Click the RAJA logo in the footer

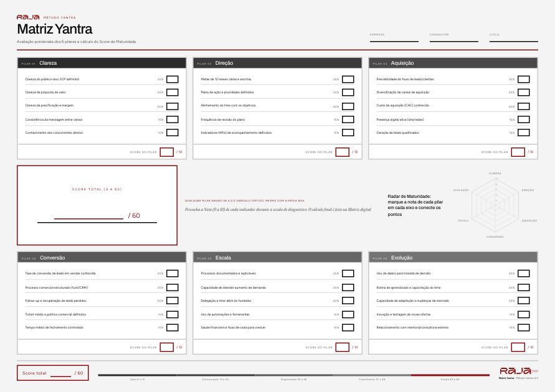(x=515, y=371)
